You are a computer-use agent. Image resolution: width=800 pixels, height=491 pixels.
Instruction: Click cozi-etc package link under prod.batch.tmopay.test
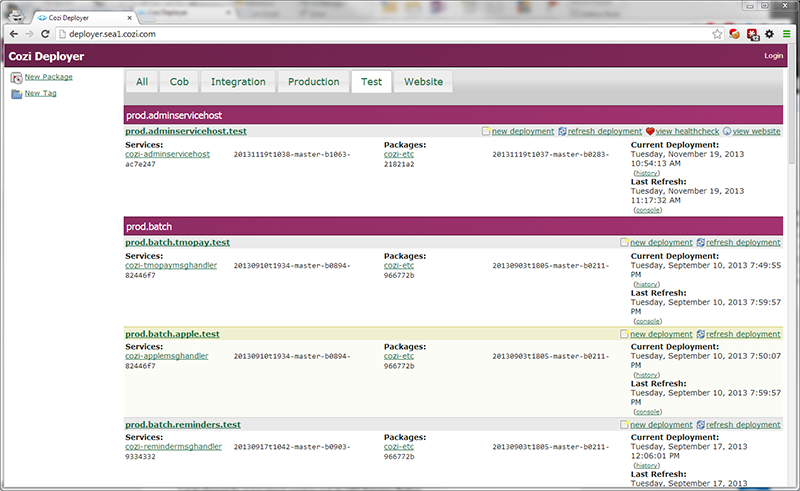[399, 265]
